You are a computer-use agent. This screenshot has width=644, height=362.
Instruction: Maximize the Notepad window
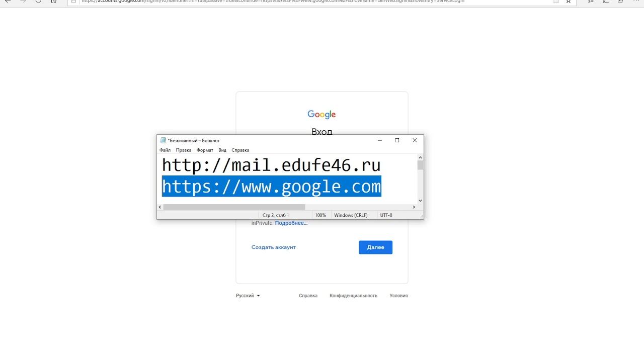point(397,140)
